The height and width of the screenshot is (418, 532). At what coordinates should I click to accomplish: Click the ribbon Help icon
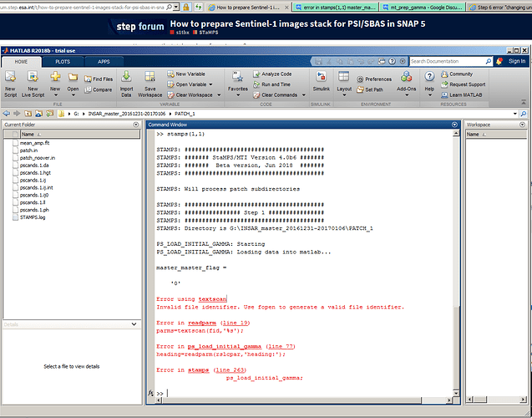click(429, 77)
